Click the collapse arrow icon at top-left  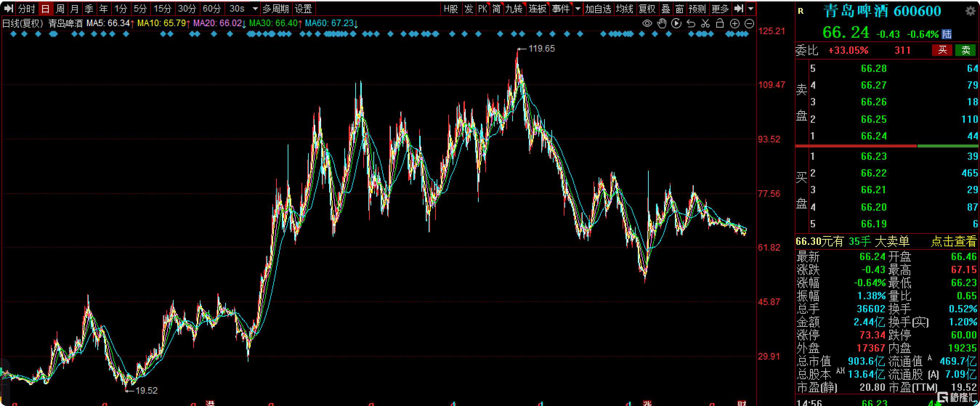tap(8, 8)
